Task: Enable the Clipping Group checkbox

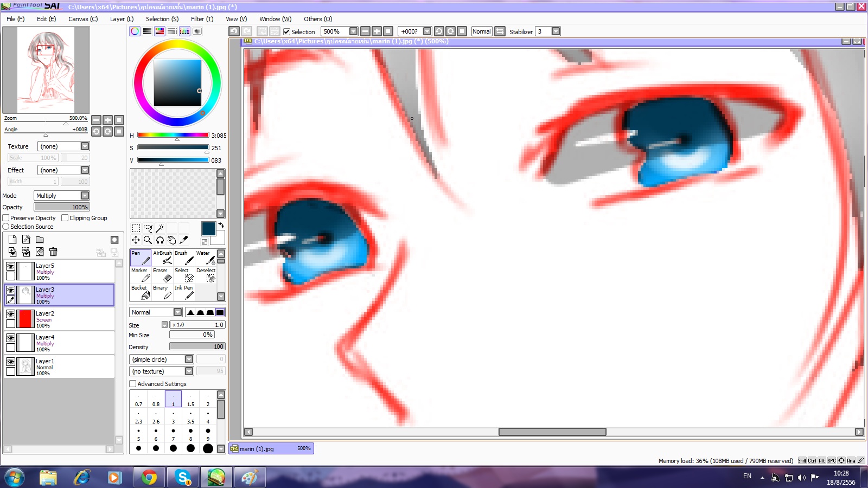Action: tap(65, 218)
